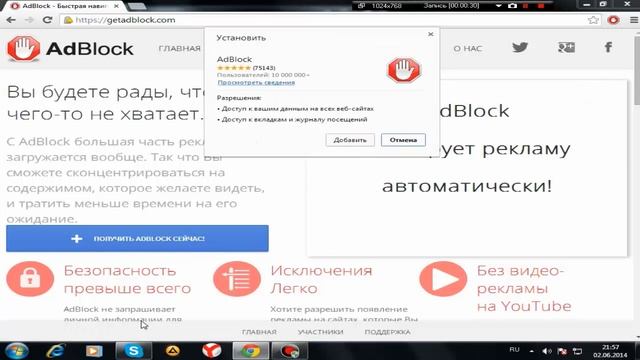
Task: Click the browser forward arrow
Action: coord(29,20)
